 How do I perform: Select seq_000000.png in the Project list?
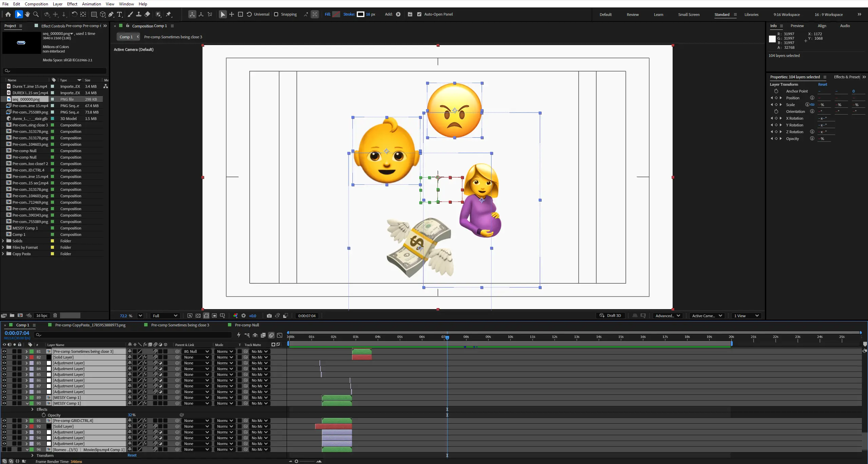click(x=26, y=99)
